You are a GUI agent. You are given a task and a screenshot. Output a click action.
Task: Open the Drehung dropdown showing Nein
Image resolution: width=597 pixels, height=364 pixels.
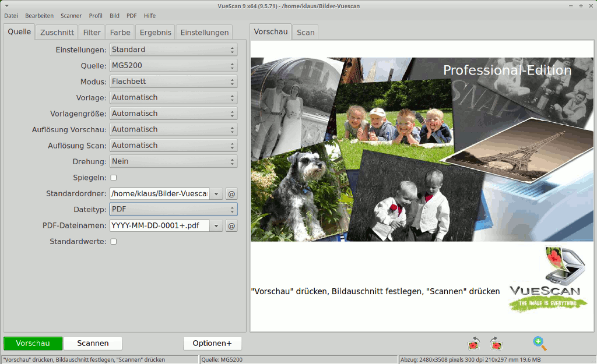click(174, 161)
